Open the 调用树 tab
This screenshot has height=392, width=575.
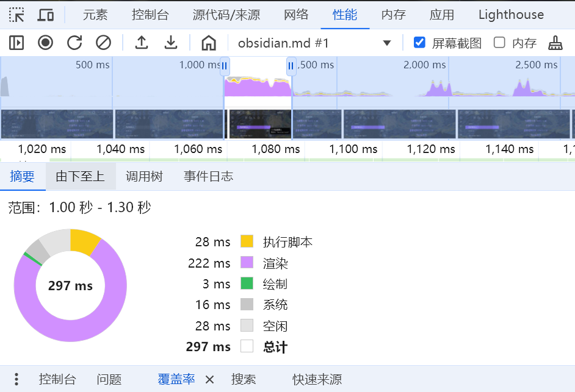(144, 177)
